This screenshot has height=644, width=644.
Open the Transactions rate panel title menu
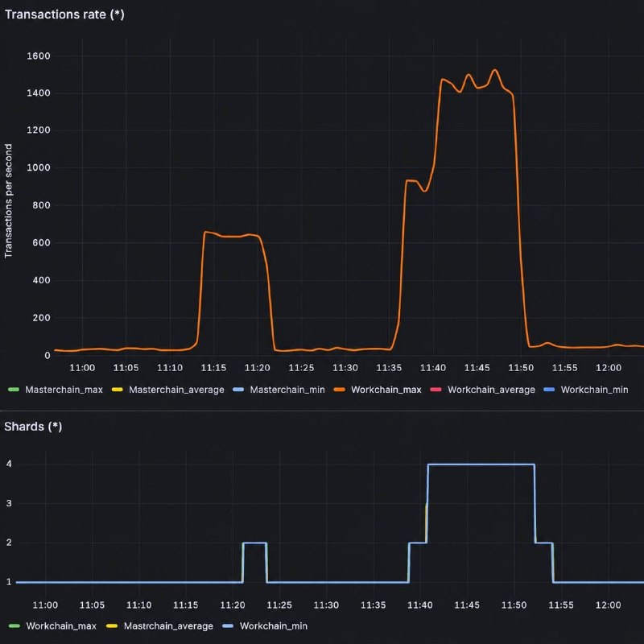tap(64, 14)
